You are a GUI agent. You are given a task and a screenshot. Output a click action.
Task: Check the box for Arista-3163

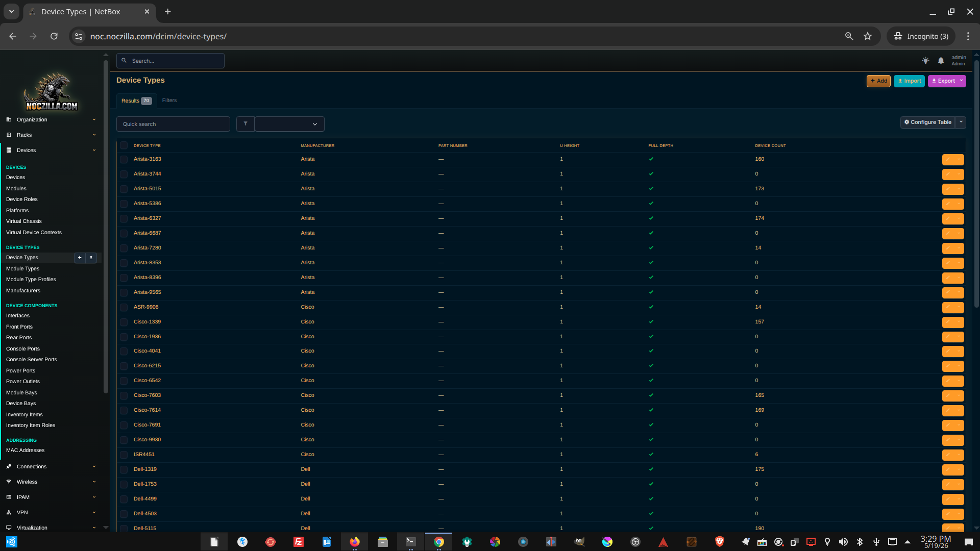click(124, 160)
